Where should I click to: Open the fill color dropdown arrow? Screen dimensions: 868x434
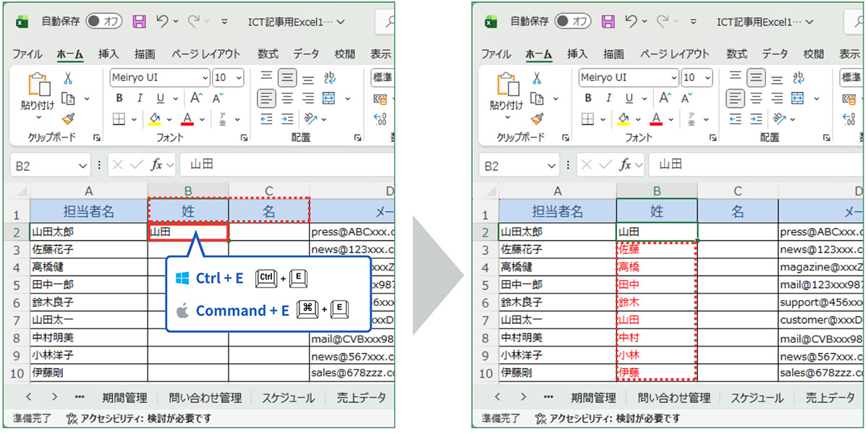coord(168,119)
